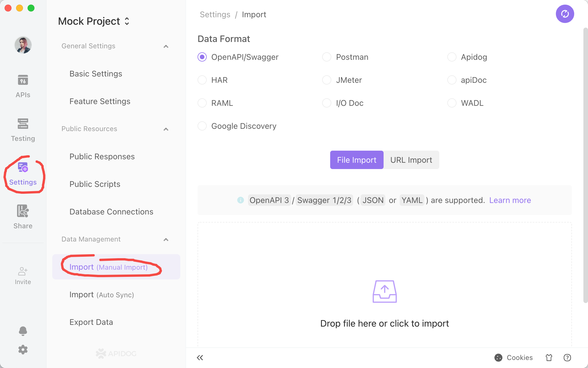Click the URL Import button
Screen dimensions: 588x368
pos(411,160)
